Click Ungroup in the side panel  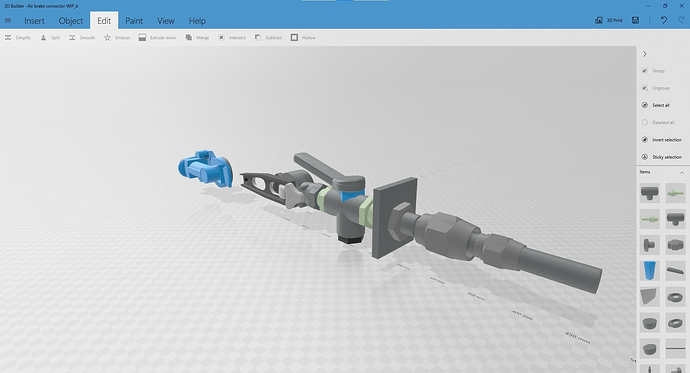[x=656, y=88]
